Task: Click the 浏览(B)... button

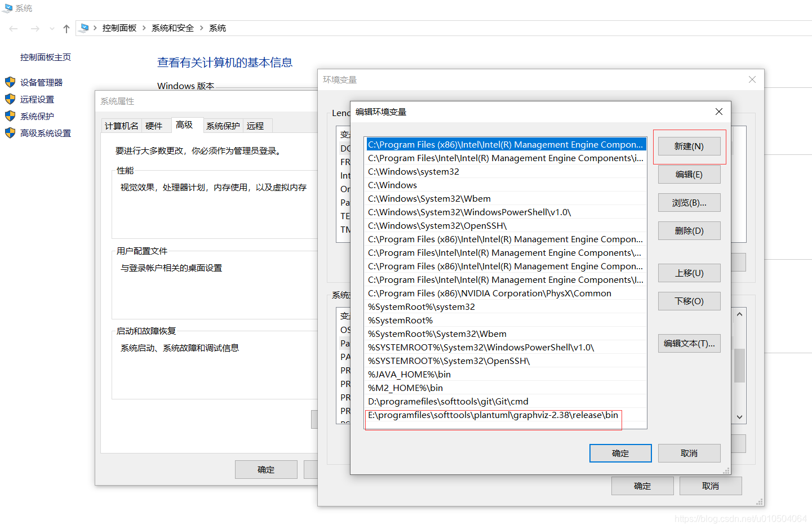Action: (689, 202)
